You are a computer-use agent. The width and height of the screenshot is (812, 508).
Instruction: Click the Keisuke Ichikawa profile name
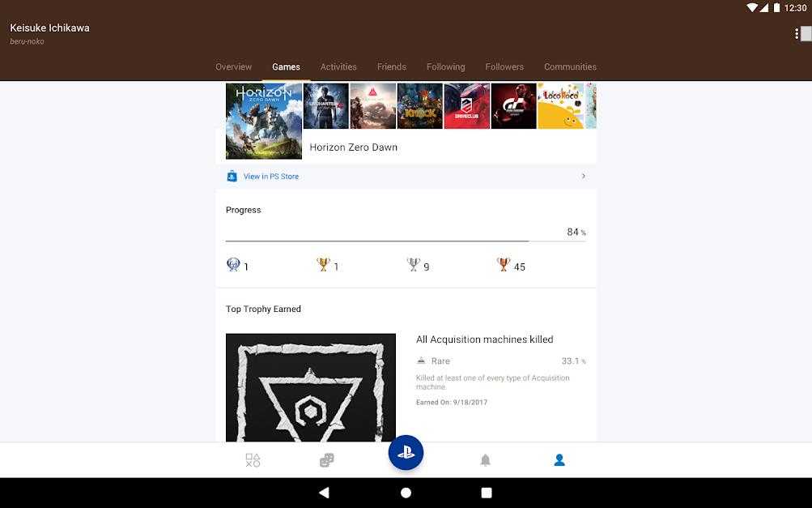click(x=49, y=28)
